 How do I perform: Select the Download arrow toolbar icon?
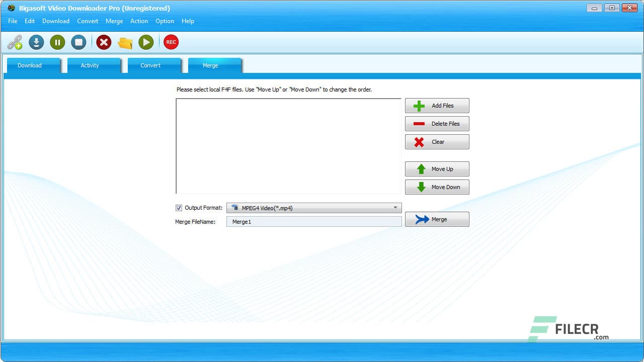click(x=36, y=42)
